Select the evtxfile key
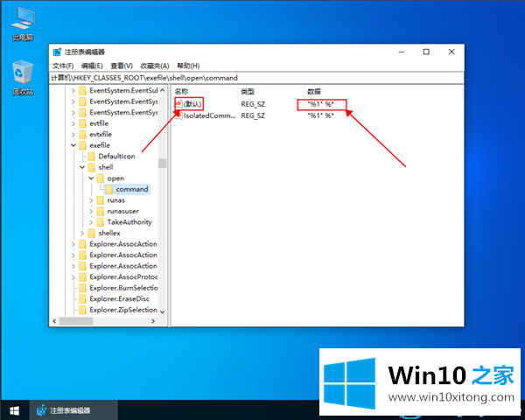The height and width of the screenshot is (420, 525). 101,134
